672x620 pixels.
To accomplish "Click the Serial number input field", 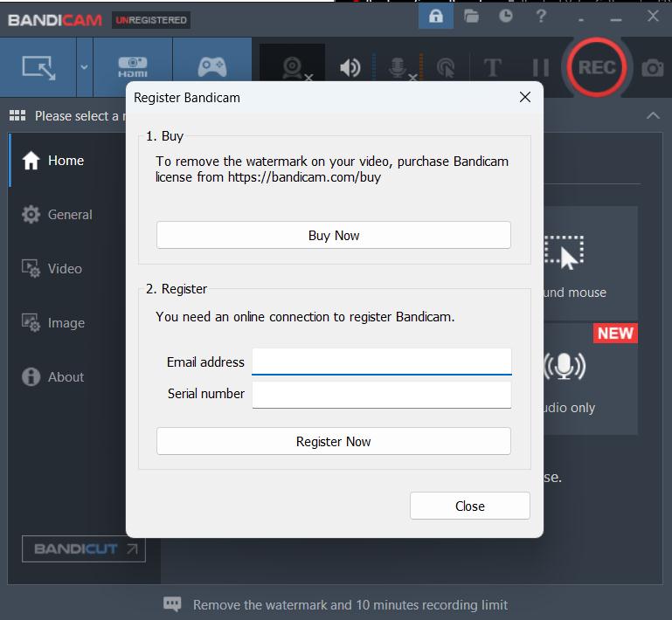I will point(381,394).
